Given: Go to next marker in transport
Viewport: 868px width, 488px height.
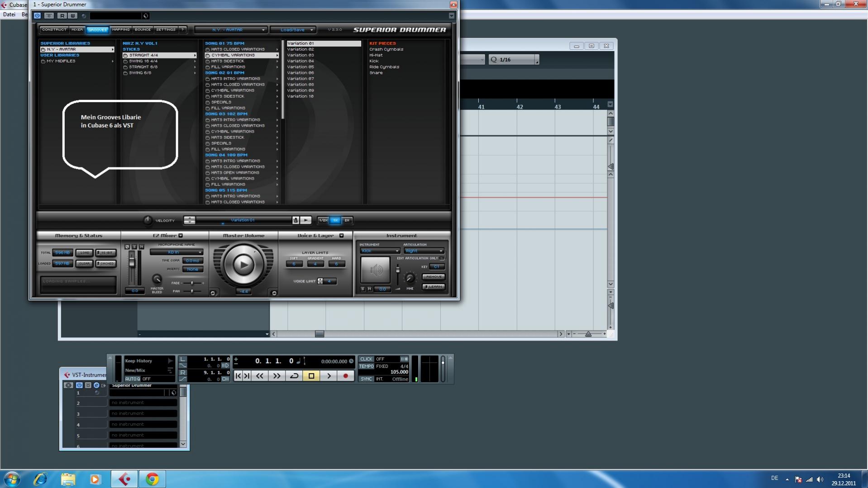Looking at the screenshot, I should click(247, 376).
